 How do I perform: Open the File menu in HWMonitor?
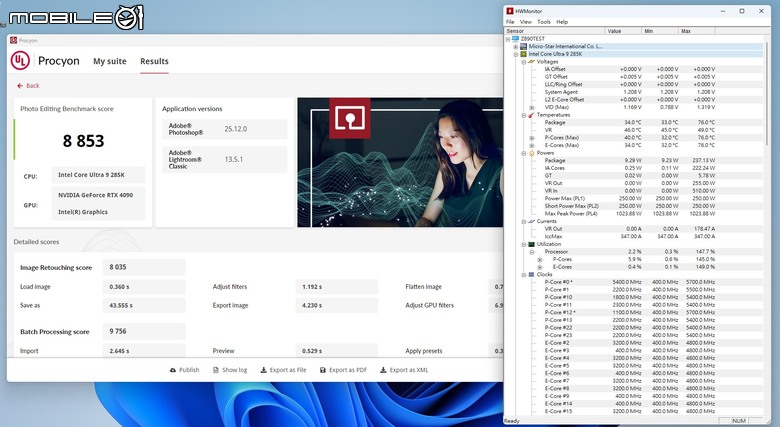pyautogui.click(x=510, y=22)
